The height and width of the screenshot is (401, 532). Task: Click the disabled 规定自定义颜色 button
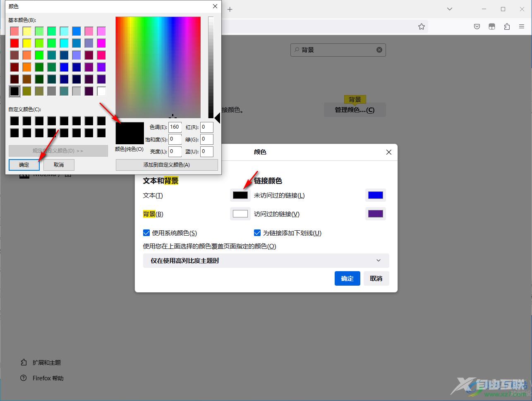[x=58, y=151]
